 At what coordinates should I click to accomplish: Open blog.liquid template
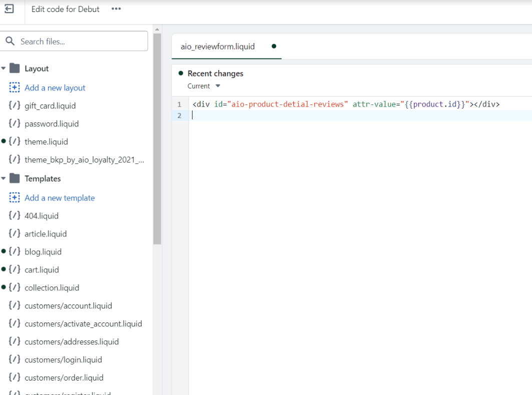(43, 252)
